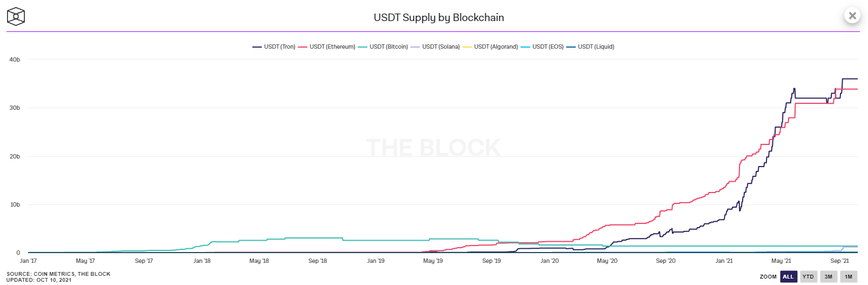868x285 pixels.
Task: Click the Jan '21 x-axis label
Action: [724, 261]
